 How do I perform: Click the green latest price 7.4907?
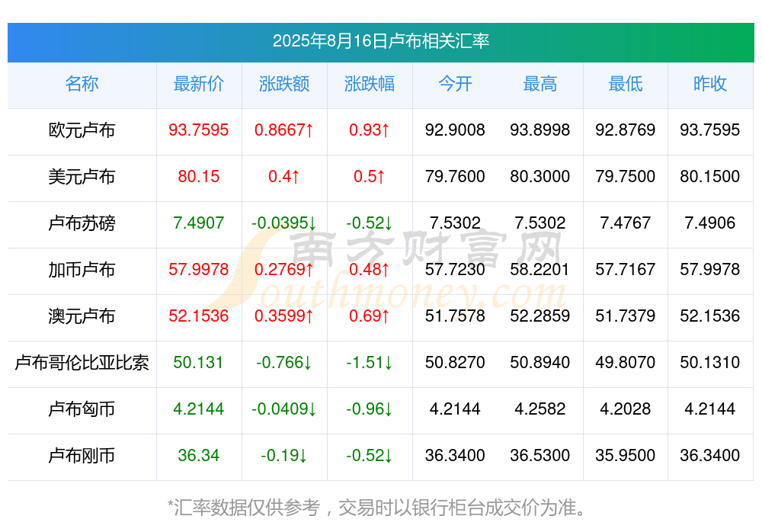pyautogui.click(x=199, y=223)
